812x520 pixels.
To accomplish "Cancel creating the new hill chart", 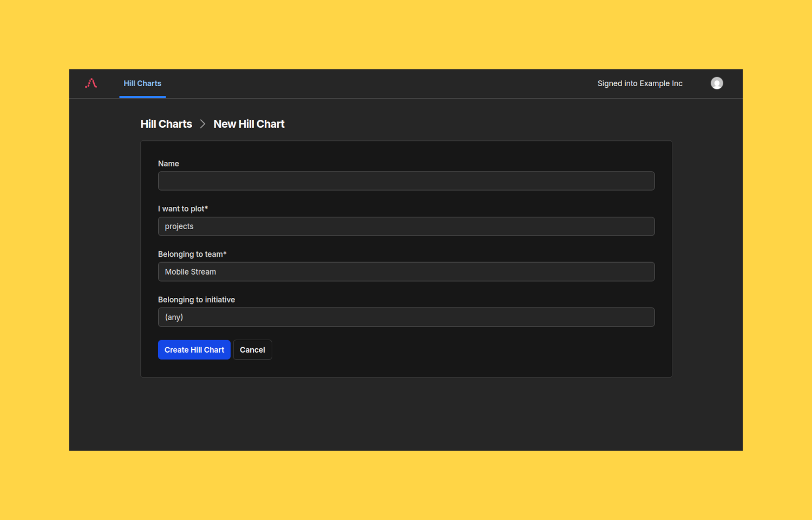I will point(253,350).
